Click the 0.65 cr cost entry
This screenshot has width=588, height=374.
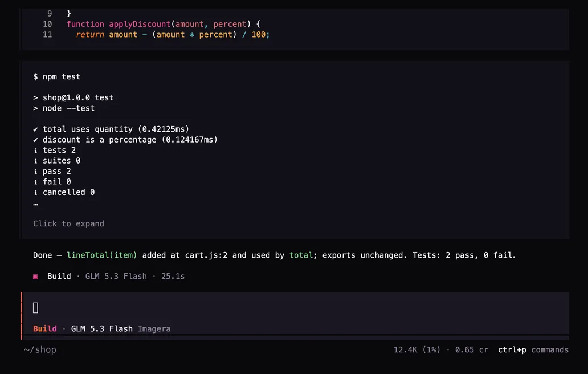point(472,349)
